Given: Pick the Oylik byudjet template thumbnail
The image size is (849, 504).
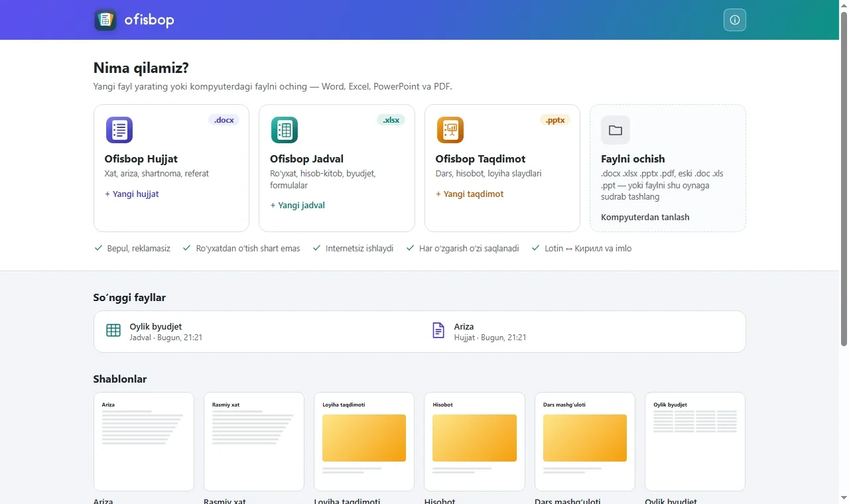Looking at the screenshot, I should coord(695,441).
